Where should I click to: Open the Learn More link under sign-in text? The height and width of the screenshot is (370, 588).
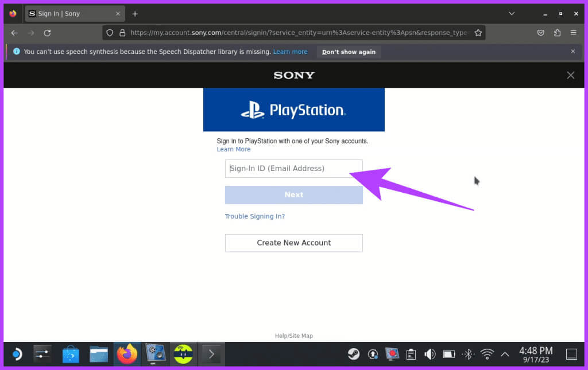(x=233, y=149)
